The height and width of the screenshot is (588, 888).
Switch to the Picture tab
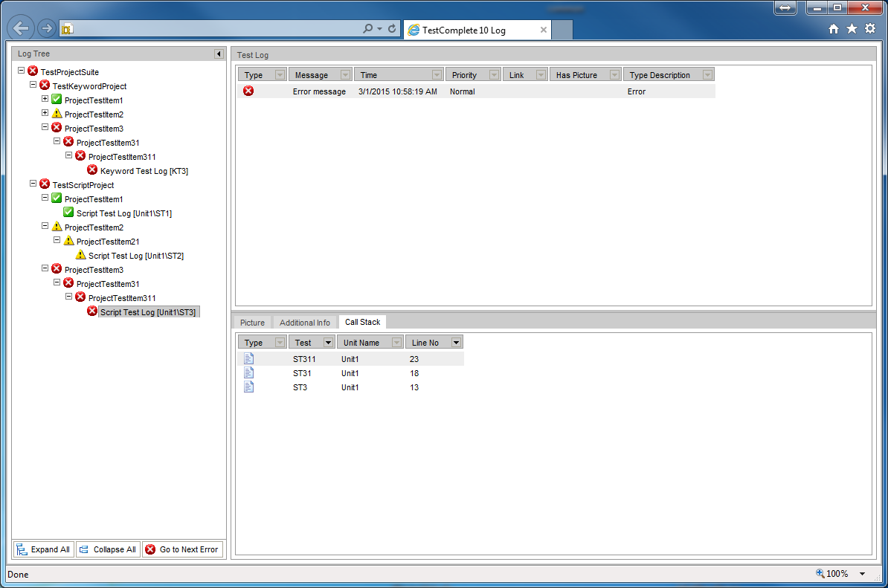click(x=252, y=323)
